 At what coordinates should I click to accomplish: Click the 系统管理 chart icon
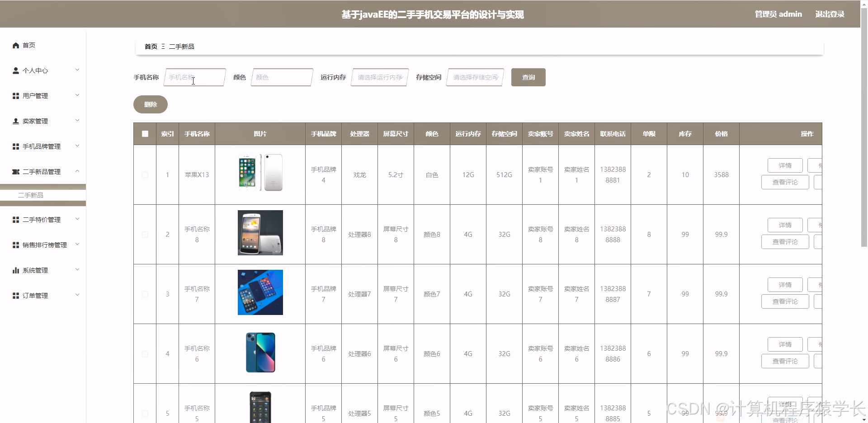16,270
